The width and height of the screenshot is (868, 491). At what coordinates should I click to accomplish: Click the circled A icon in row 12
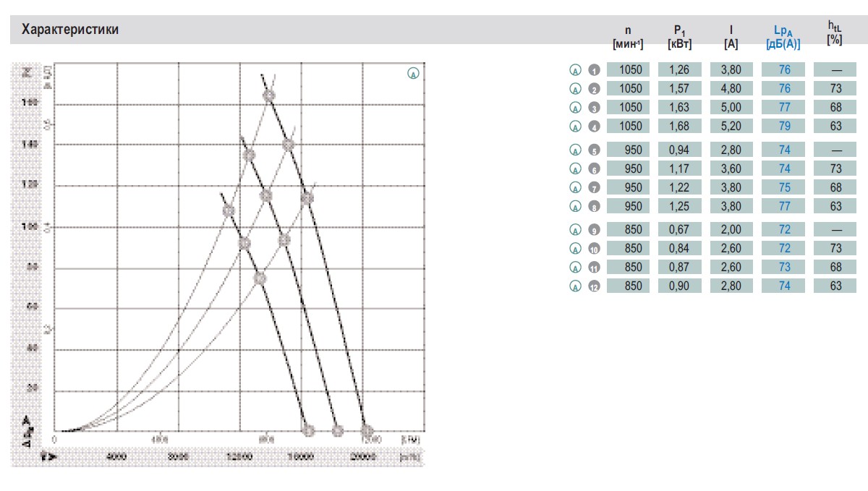[x=575, y=287]
